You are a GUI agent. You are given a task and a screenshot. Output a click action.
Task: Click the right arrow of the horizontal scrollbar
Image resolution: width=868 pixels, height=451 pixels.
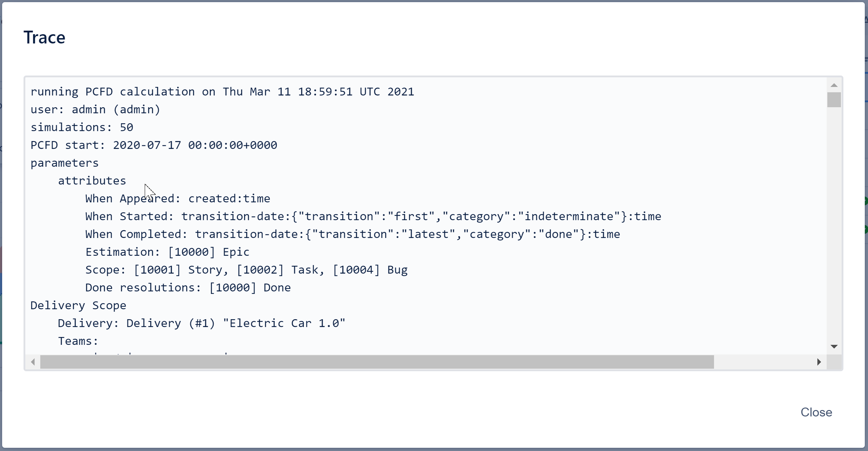click(819, 362)
